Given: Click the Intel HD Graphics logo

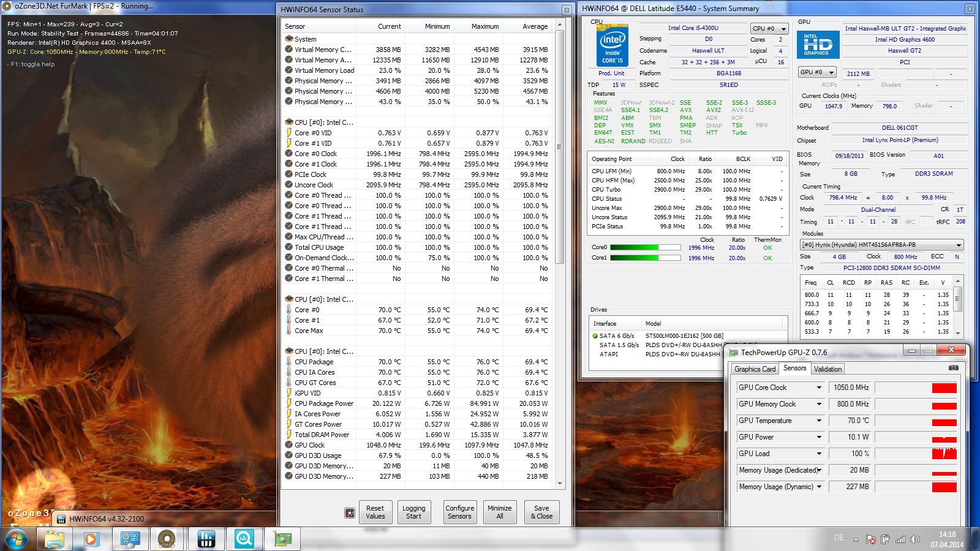Looking at the screenshot, I should pyautogui.click(x=818, y=45).
